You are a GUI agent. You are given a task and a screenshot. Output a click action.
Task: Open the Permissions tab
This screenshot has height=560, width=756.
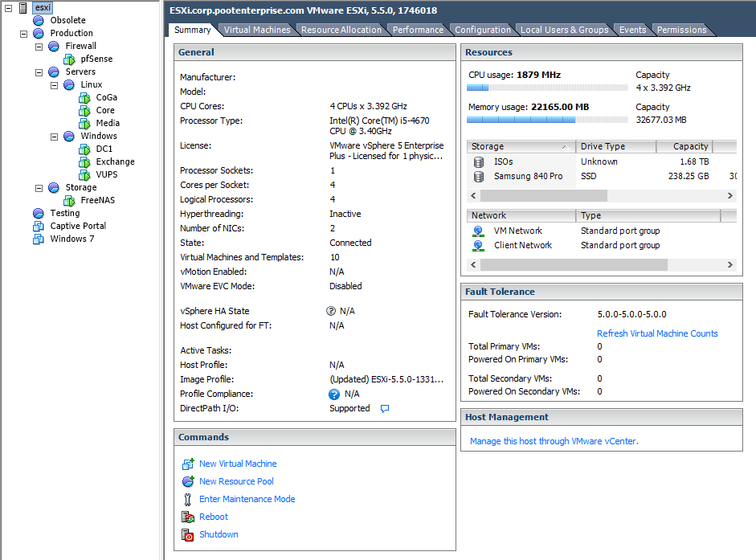click(682, 30)
